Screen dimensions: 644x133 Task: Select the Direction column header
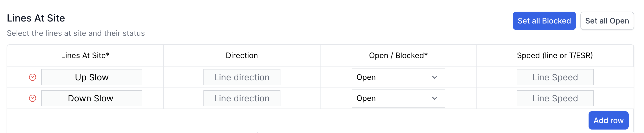point(242,56)
